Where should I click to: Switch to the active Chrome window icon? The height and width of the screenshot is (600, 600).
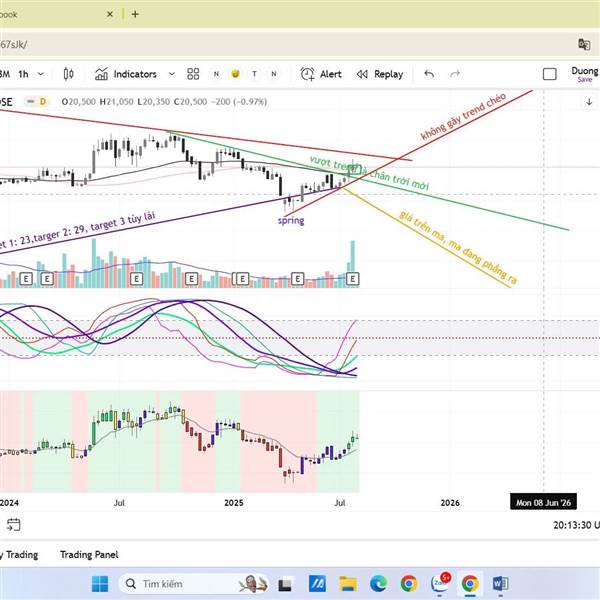470,584
